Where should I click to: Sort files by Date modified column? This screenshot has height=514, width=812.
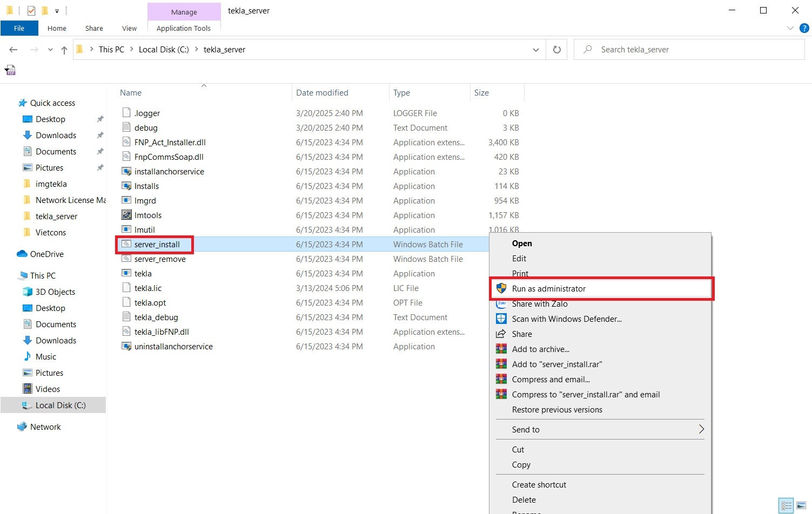(322, 92)
